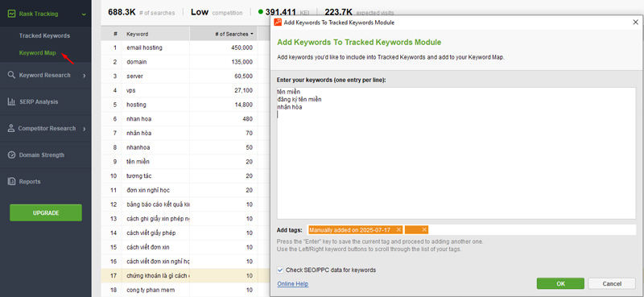Confirm with the OK button
This screenshot has width=644, height=297.
[x=560, y=283]
